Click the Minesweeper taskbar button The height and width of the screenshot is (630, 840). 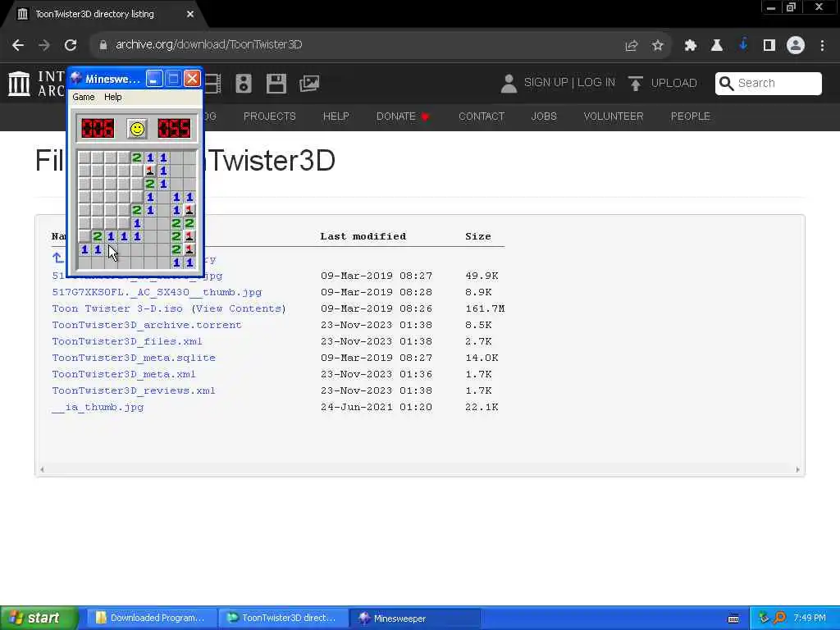(x=414, y=619)
